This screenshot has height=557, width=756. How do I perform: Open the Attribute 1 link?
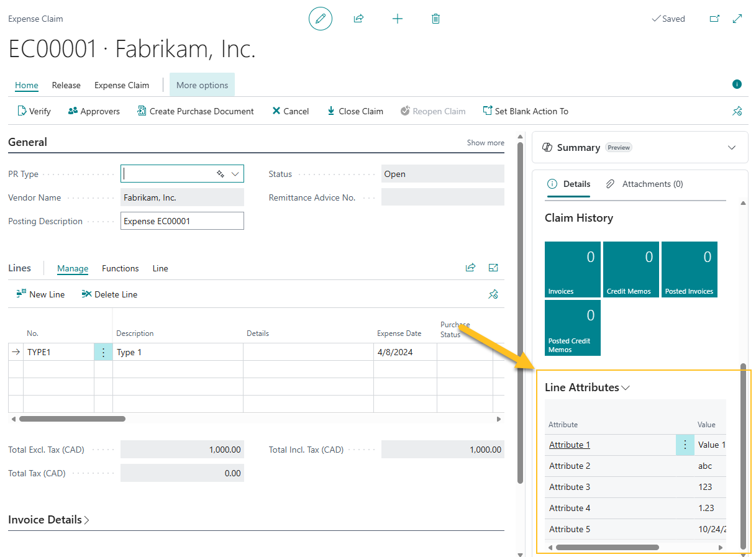click(569, 445)
